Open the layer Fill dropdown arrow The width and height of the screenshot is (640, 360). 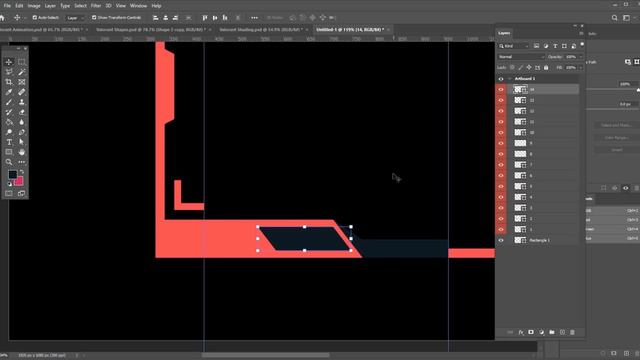(x=581, y=68)
